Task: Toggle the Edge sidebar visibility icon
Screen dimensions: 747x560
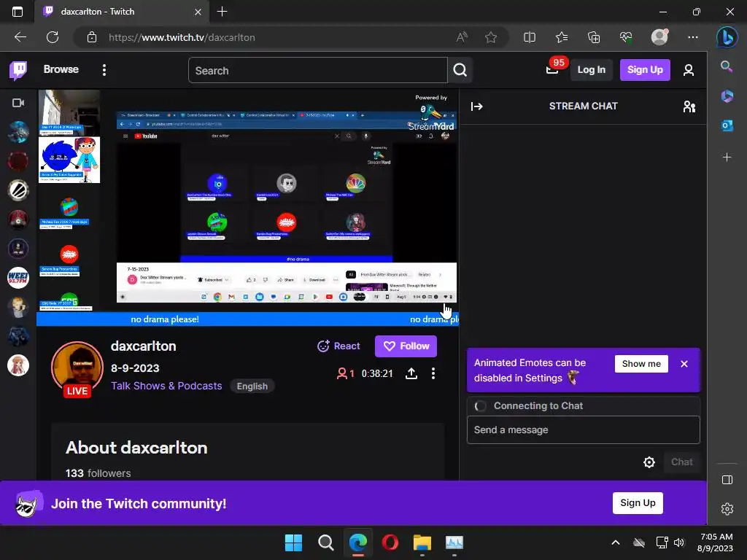Action: click(727, 480)
